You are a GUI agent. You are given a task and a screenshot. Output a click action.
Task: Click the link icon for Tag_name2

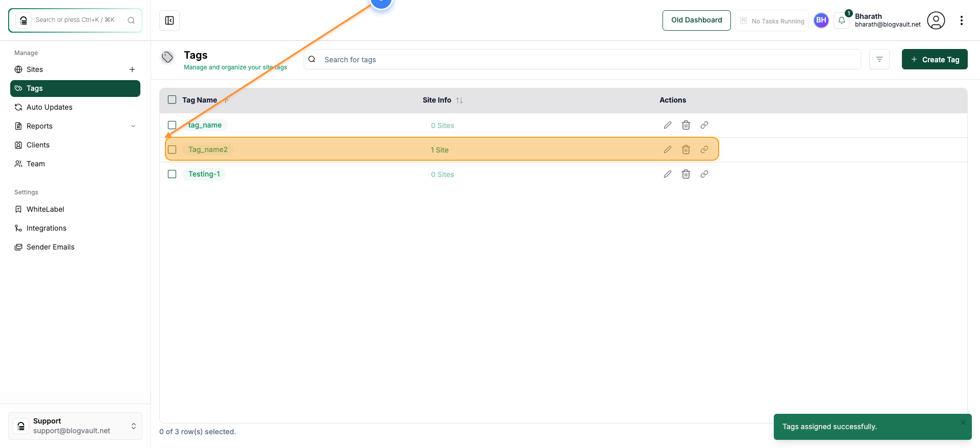pos(704,150)
